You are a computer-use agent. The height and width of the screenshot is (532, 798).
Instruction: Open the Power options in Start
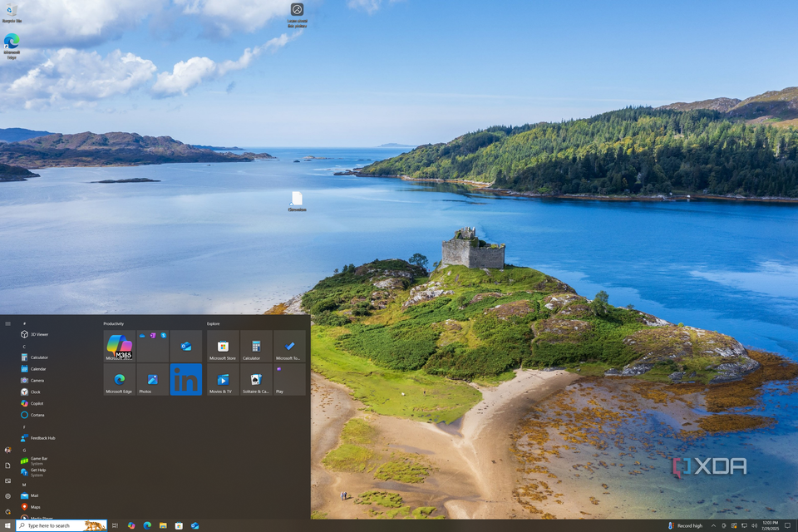click(7, 512)
